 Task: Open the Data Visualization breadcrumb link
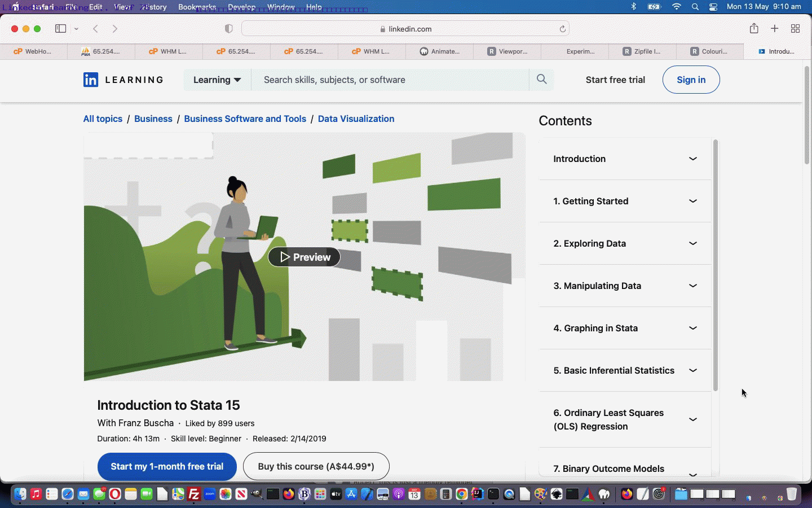pyautogui.click(x=356, y=119)
